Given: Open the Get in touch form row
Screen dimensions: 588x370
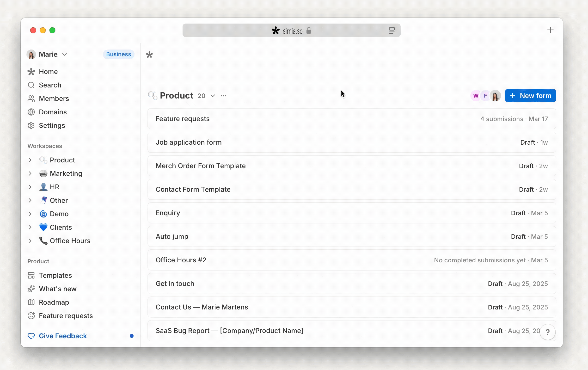Looking at the screenshot, I should [352, 284].
